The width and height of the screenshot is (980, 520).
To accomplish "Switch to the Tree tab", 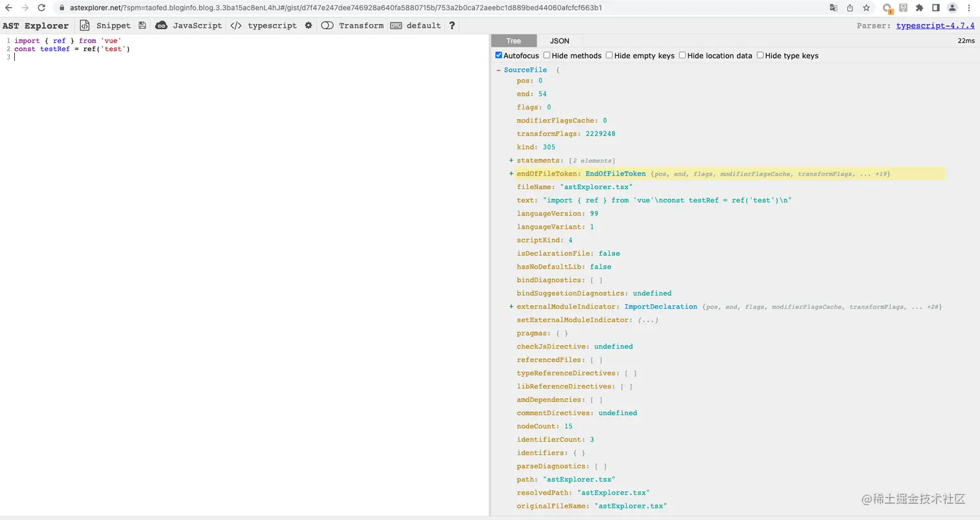I will point(513,40).
